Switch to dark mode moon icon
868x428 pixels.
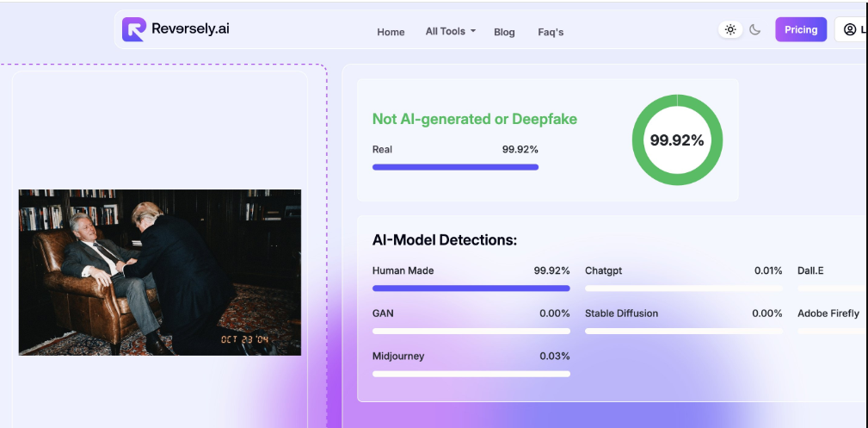point(754,29)
